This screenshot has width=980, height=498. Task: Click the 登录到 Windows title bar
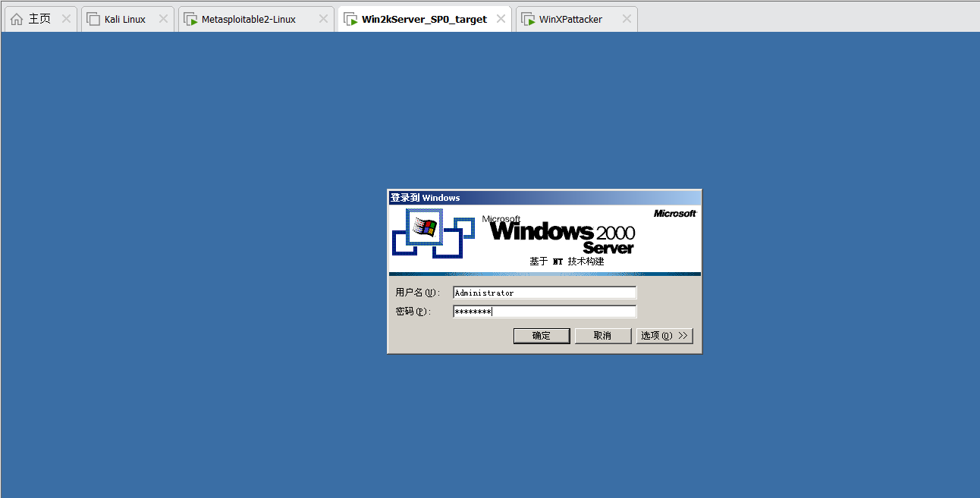tap(545, 197)
